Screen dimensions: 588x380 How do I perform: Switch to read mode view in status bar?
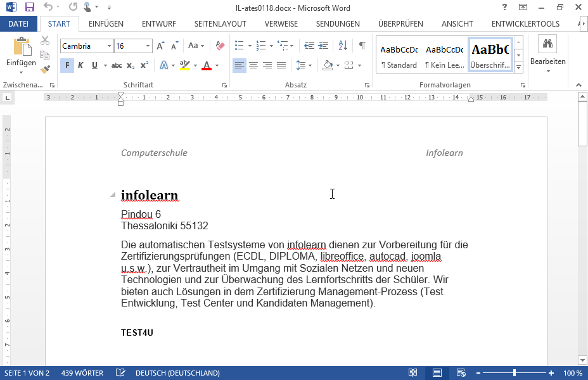pyautogui.click(x=413, y=373)
